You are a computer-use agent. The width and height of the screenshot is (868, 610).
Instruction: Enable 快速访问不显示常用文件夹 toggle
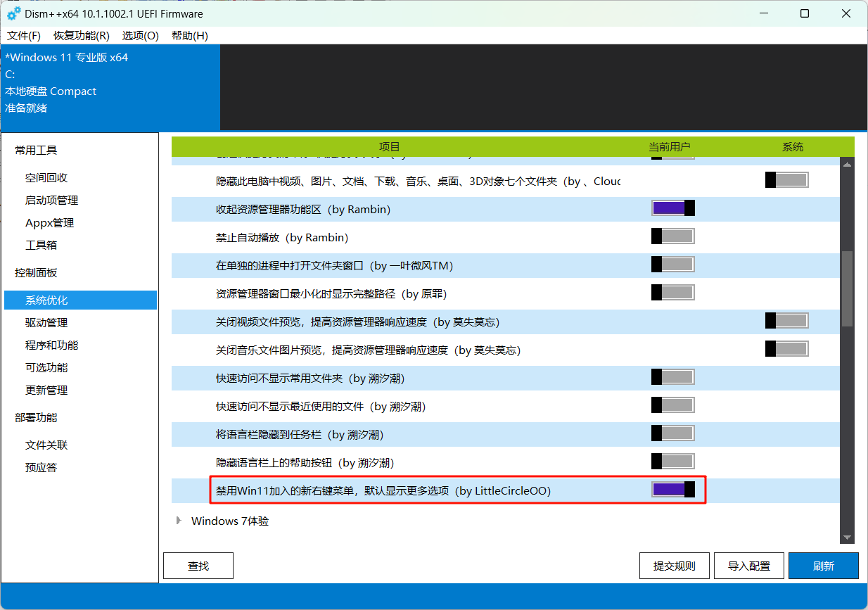tap(673, 377)
